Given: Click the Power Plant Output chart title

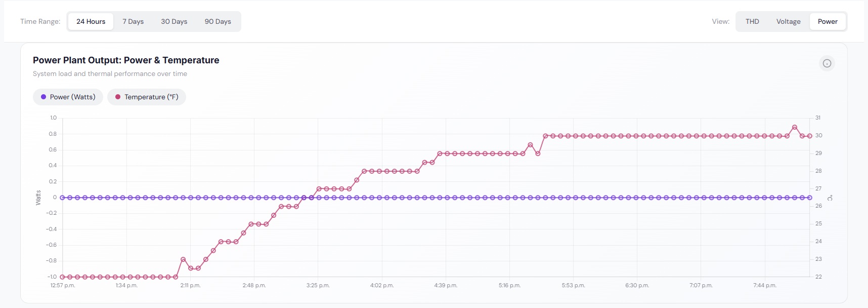Looking at the screenshot, I should tap(126, 60).
